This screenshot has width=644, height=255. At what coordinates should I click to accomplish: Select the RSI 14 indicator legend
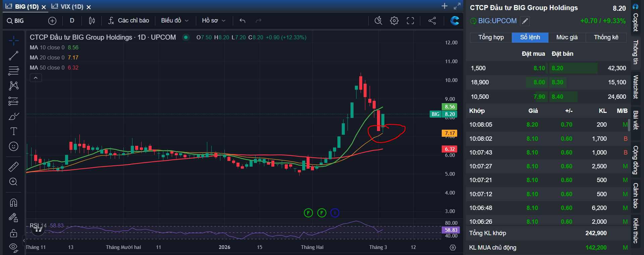point(47,225)
